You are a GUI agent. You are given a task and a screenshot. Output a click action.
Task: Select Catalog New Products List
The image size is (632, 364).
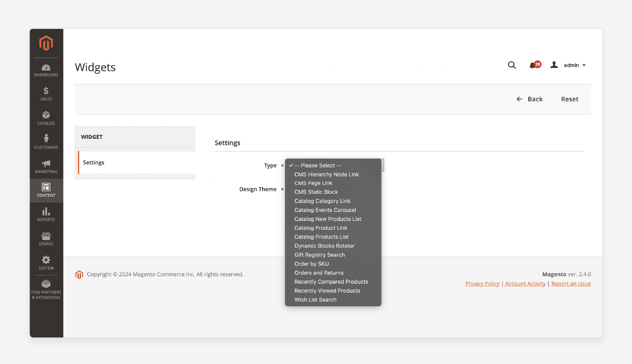pos(333,219)
